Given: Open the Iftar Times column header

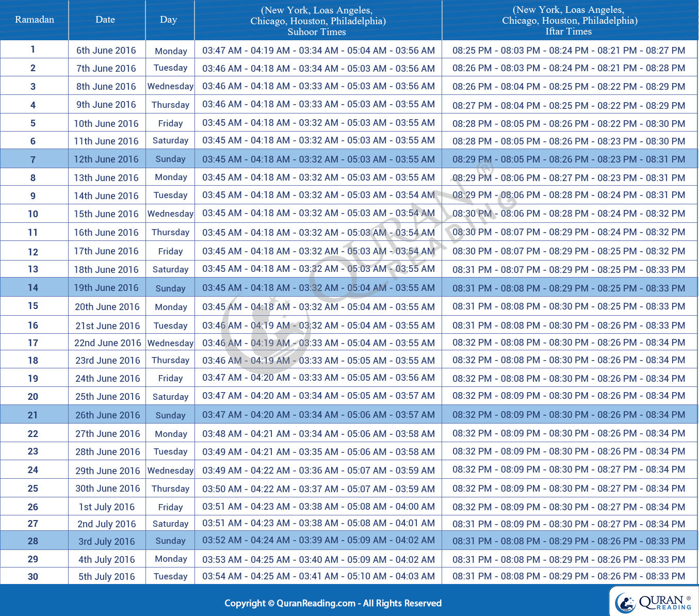Looking at the screenshot, I should (570, 20).
